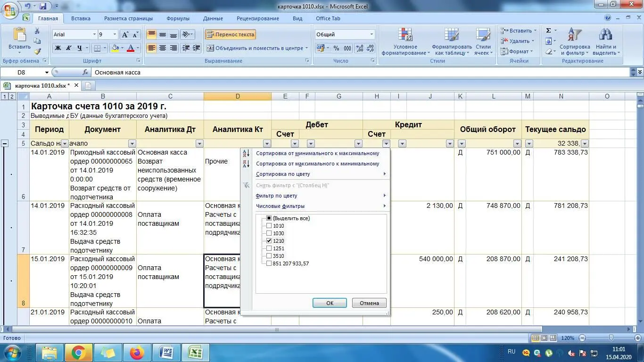Open the Разметка страницы ribbon tab

128,18
